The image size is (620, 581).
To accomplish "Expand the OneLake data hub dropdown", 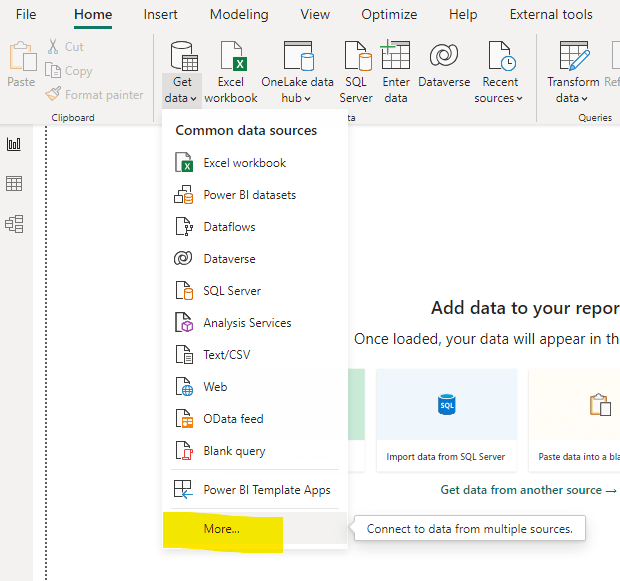I will [297, 98].
